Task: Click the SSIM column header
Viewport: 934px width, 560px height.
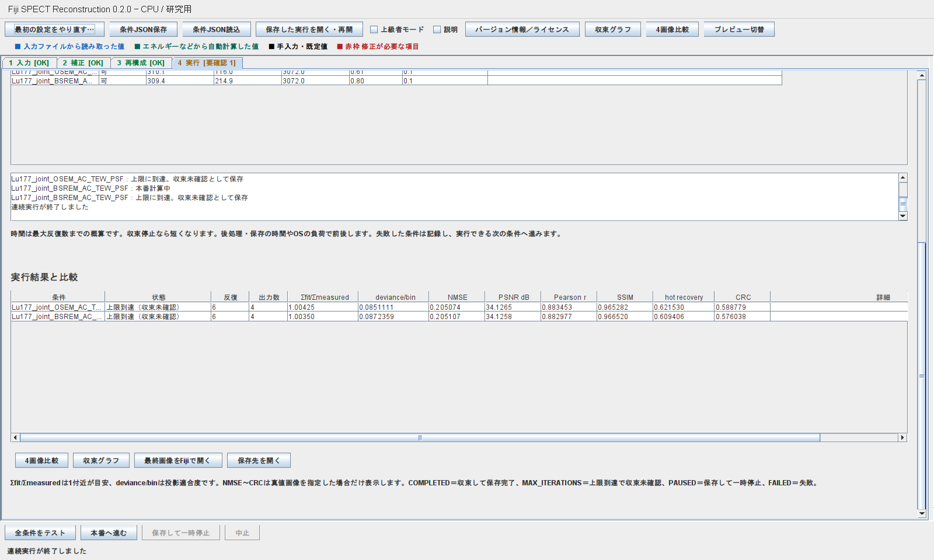Action: coord(625,297)
